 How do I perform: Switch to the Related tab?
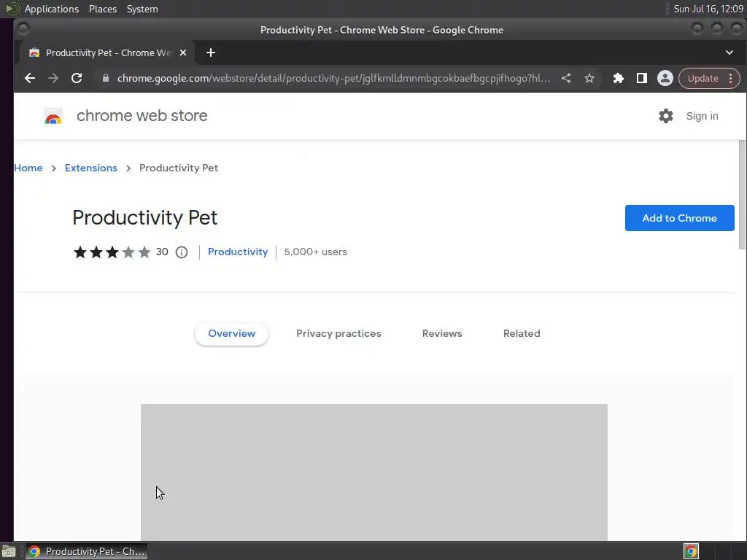pos(522,334)
